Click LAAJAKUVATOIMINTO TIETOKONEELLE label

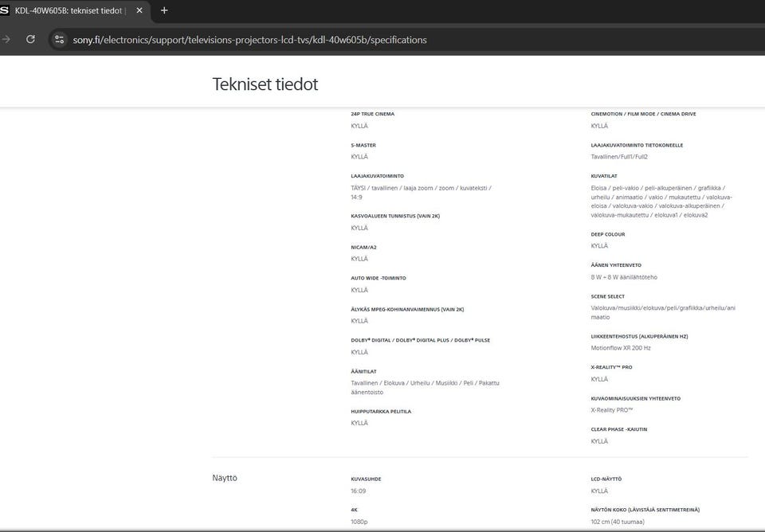coord(637,145)
